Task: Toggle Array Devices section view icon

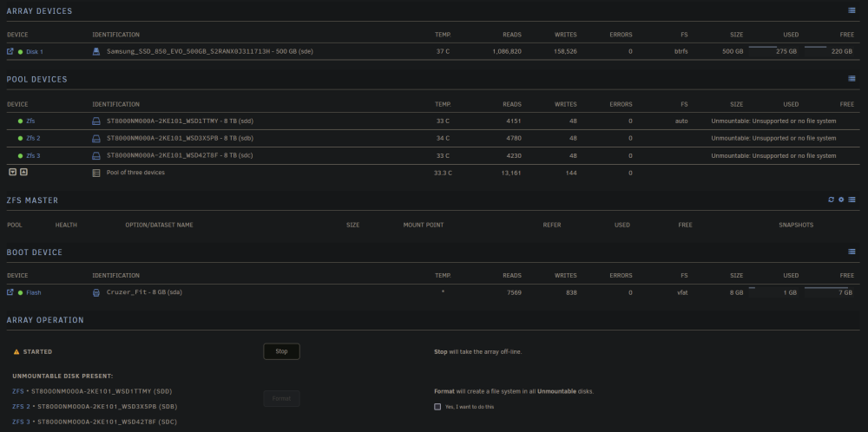Action: click(x=852, y=10)
